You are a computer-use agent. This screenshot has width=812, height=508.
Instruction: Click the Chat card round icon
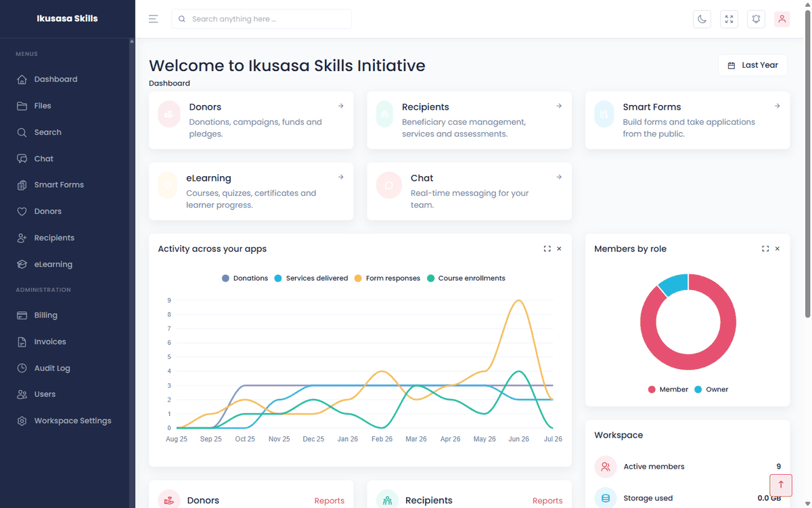(388, 185)
